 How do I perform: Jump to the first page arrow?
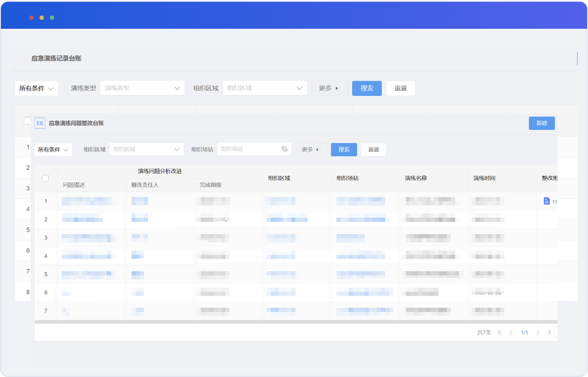pyautogui.click(x=500, y=332)
